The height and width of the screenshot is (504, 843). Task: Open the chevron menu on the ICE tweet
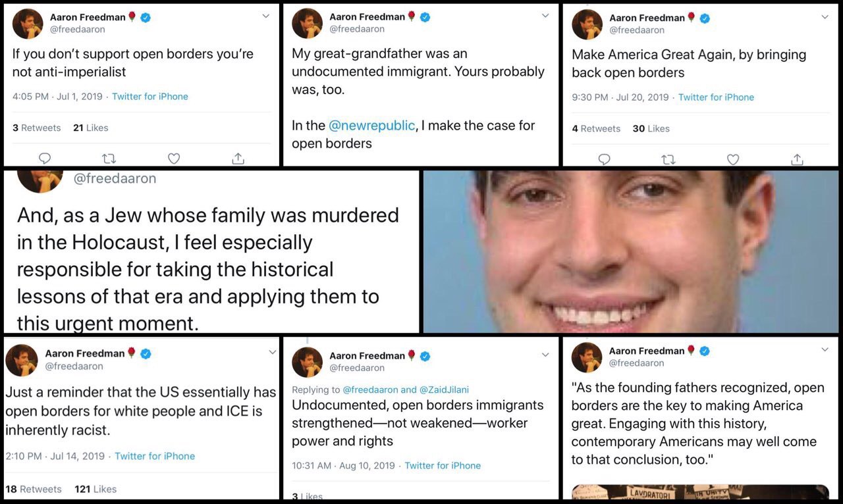click(272, 353)
